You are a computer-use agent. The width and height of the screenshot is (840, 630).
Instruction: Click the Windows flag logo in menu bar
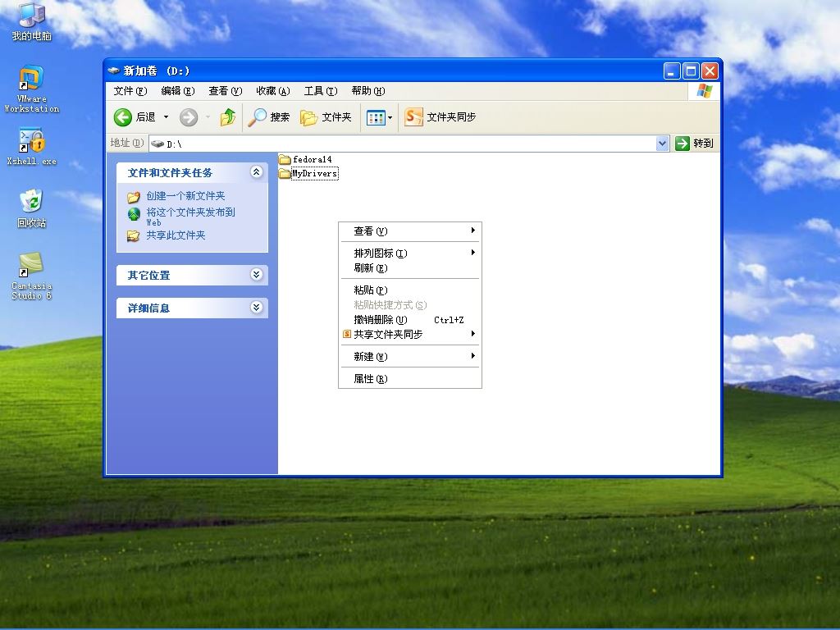[x=704, y=91]
